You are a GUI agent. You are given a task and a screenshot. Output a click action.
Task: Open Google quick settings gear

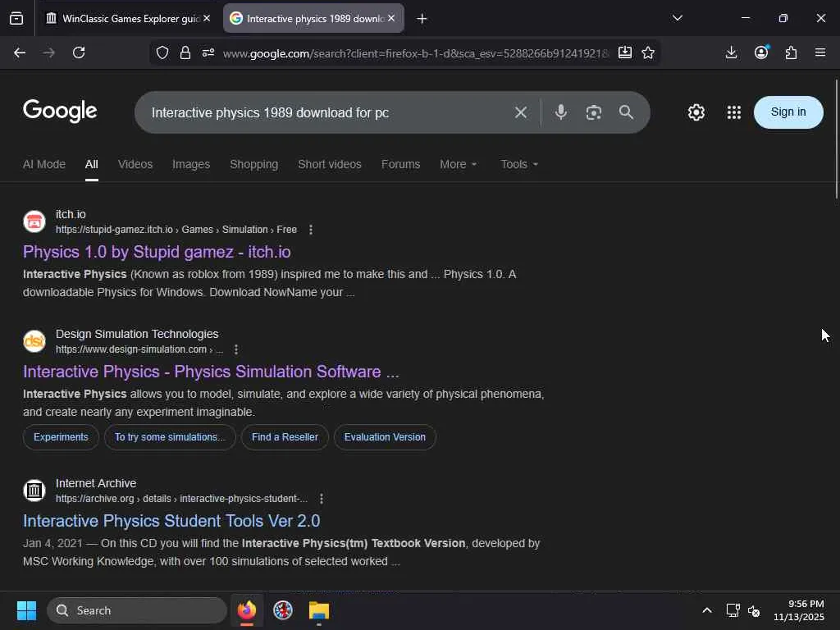coord(696,112)
